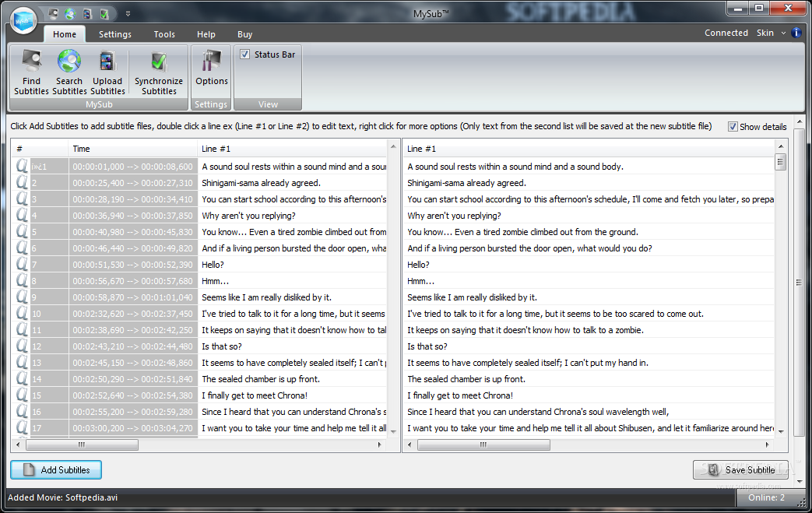
Task: Select left list line "Why aren't you replying?"
Action: 248,216
